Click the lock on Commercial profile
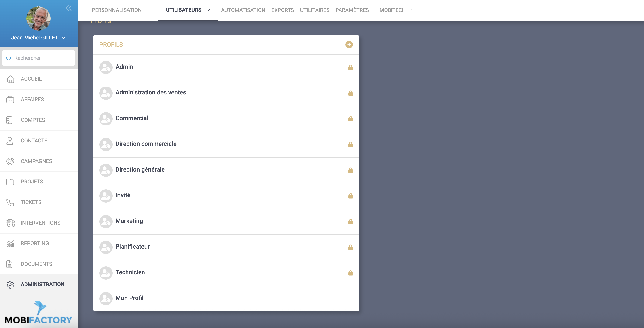Screen dimensions: 644x328 [x=351, y=119]
